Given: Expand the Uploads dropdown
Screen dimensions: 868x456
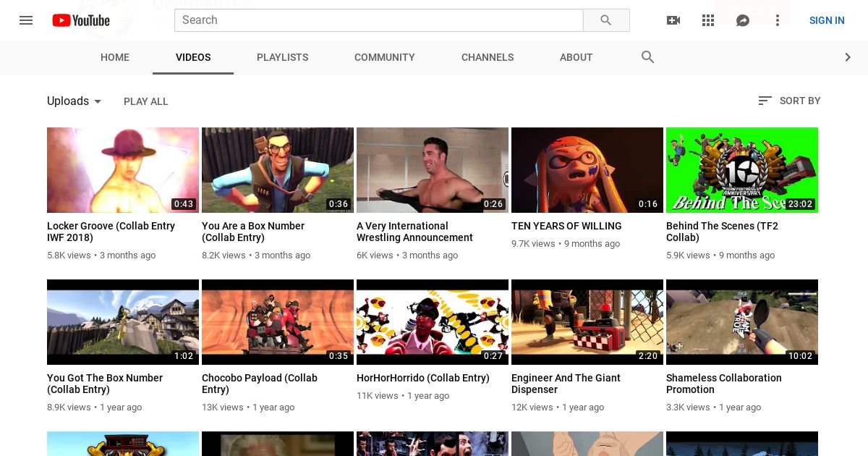Looking at the screenshot, I should [x=75, y=101].
